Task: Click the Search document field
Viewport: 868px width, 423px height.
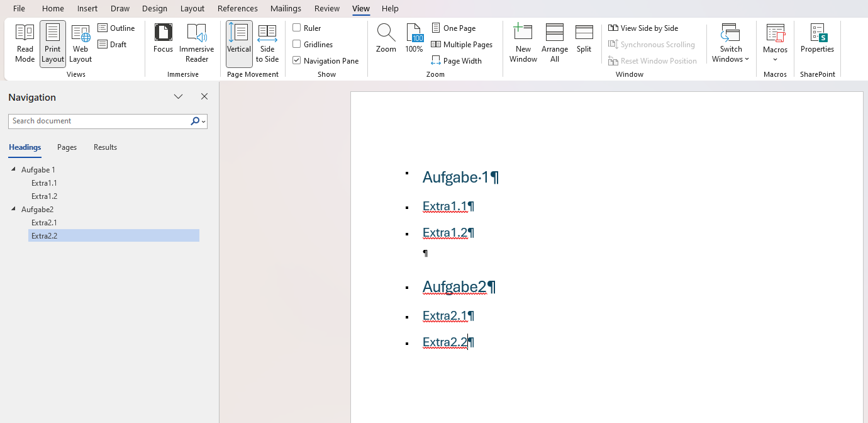Action: pyautogui.click(x=98, y=121)
